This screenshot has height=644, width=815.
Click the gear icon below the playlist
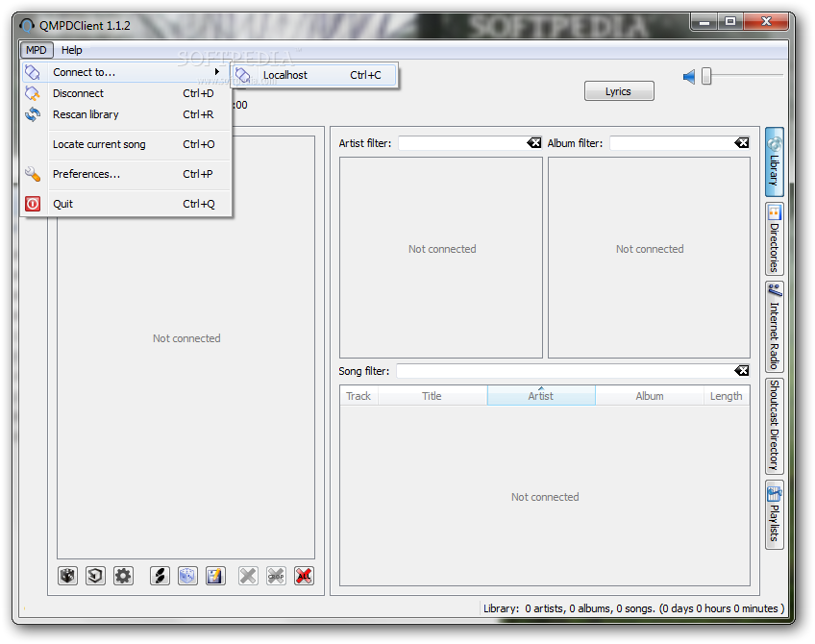pyautogui.click(x=123, y=576)
